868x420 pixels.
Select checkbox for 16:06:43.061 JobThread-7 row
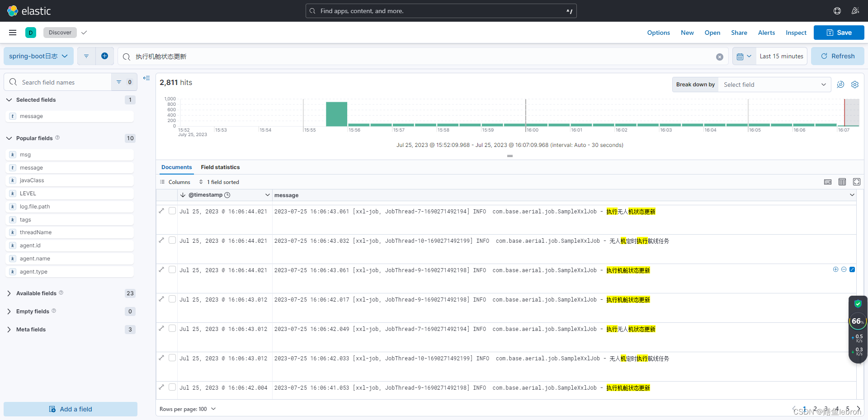click(x=172, y=211)
